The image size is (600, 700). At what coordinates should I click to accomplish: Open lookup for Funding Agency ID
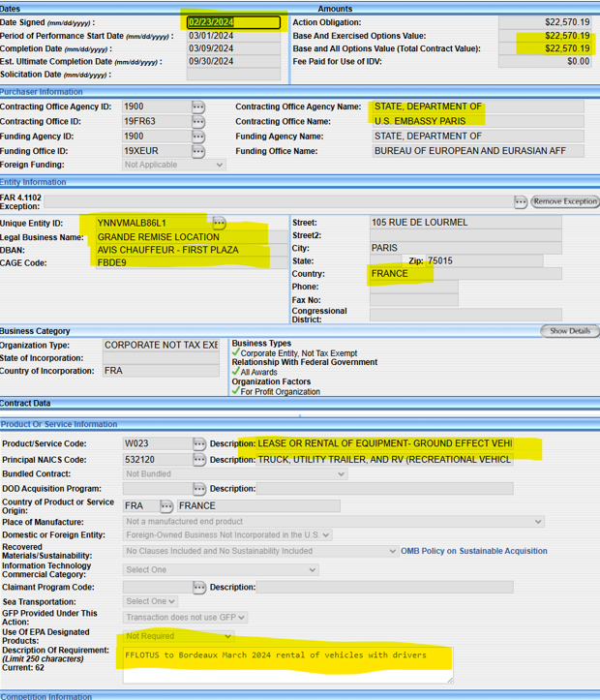198,137
